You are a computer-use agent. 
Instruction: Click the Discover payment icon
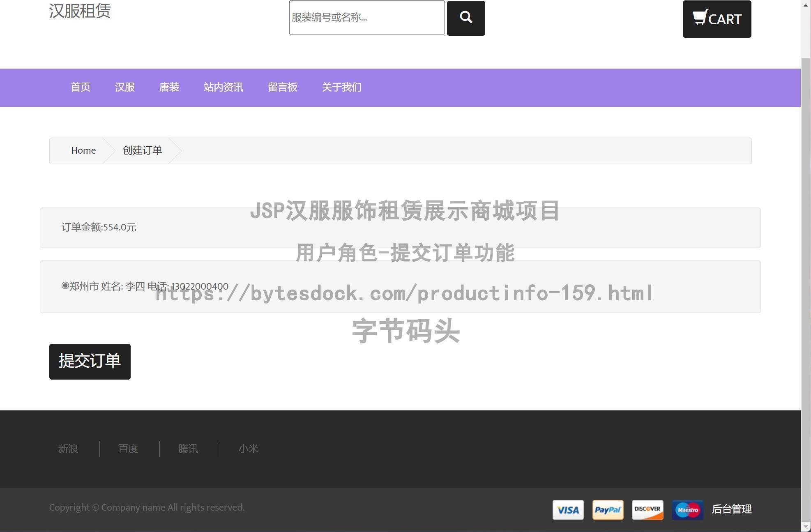[647, 509]
